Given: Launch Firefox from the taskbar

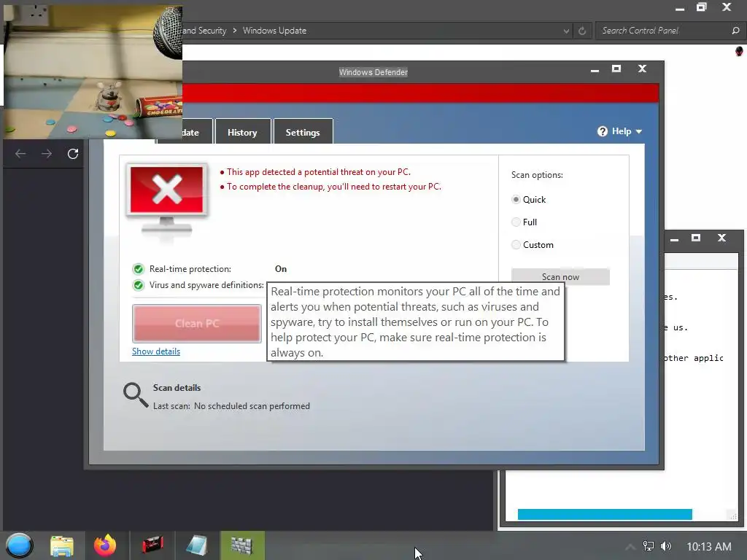Looking at the screenshot, I should [105, 545].
